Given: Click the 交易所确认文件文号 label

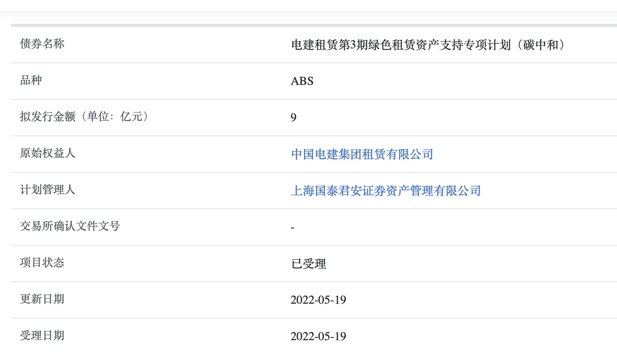Looking at the screenshot, I should pos(70,226).
